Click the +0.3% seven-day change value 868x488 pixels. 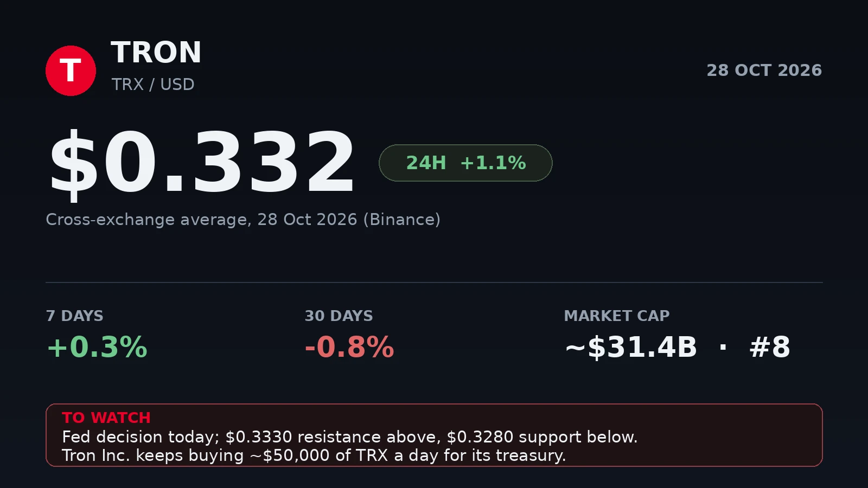(97, 347)
